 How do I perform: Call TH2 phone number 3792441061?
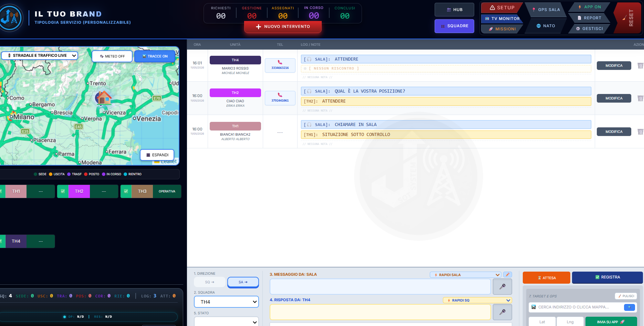point(280,98)
